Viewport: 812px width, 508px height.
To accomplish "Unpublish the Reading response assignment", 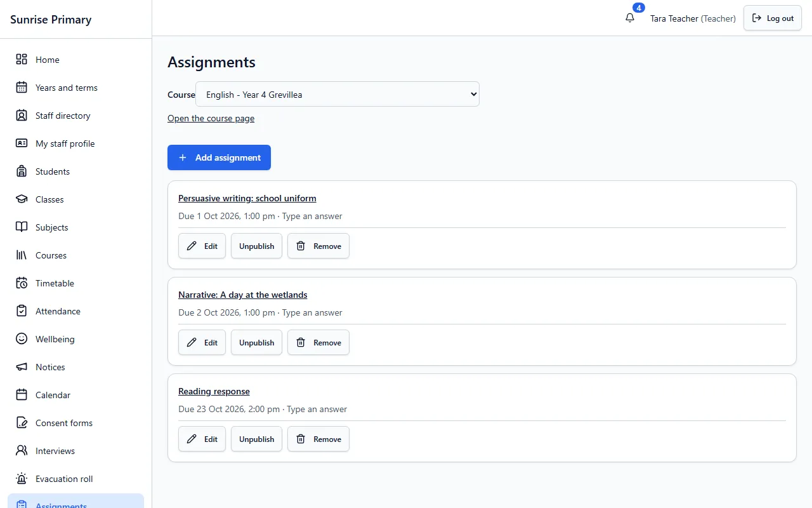I will tap(256, 439).
